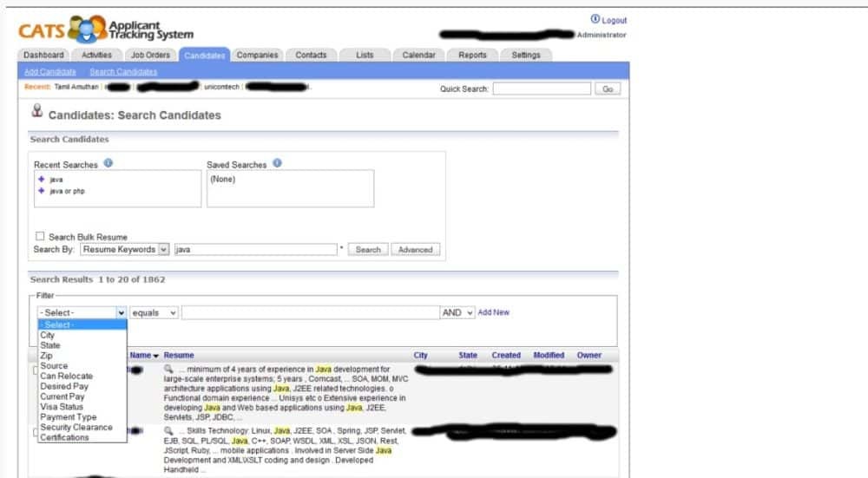Screen dimensions: 868x478
Task: Choose 'Visa Status' from the filter list
Action: (62, 406)
